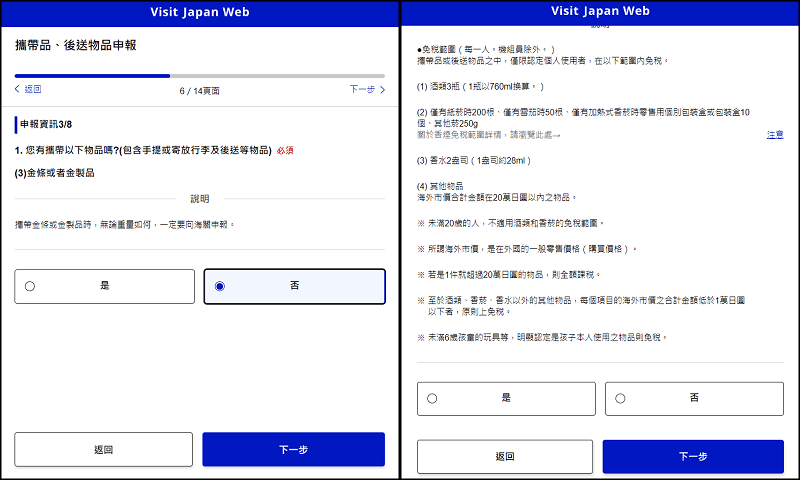Click the 返回 button at the bottom of the right panel
The image size is (800, 480).
point(505,457)
